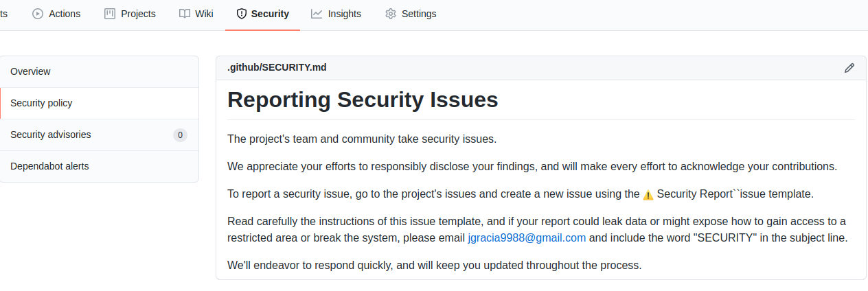Click the Wiki book icon
868x291 pixels.
click(x=185, y=14)
